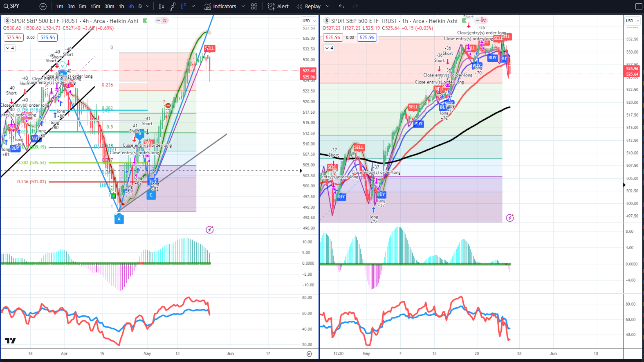Open the USD currency dropdown on 4h chart
This screenshot has height=362, width=644.
309,21
